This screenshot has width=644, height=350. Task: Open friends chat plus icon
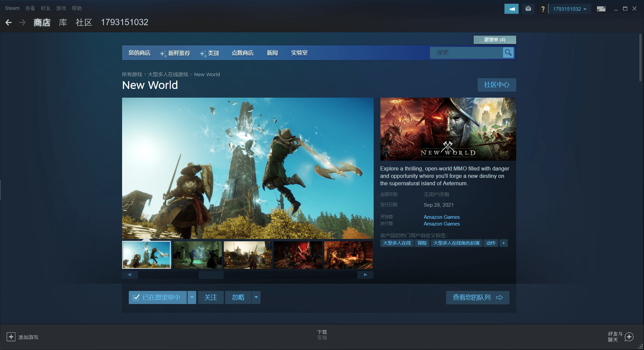(x=629, y=337)
